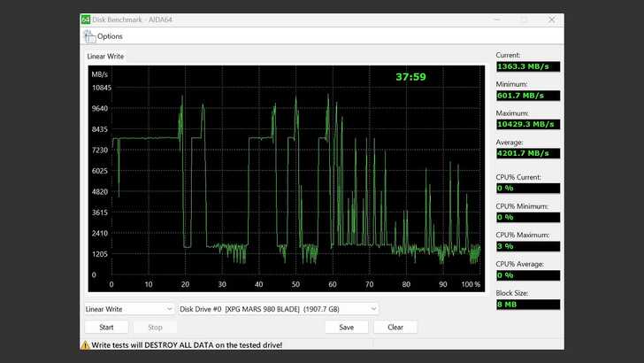Close the Disk Benchmark window

pos(551,19)
